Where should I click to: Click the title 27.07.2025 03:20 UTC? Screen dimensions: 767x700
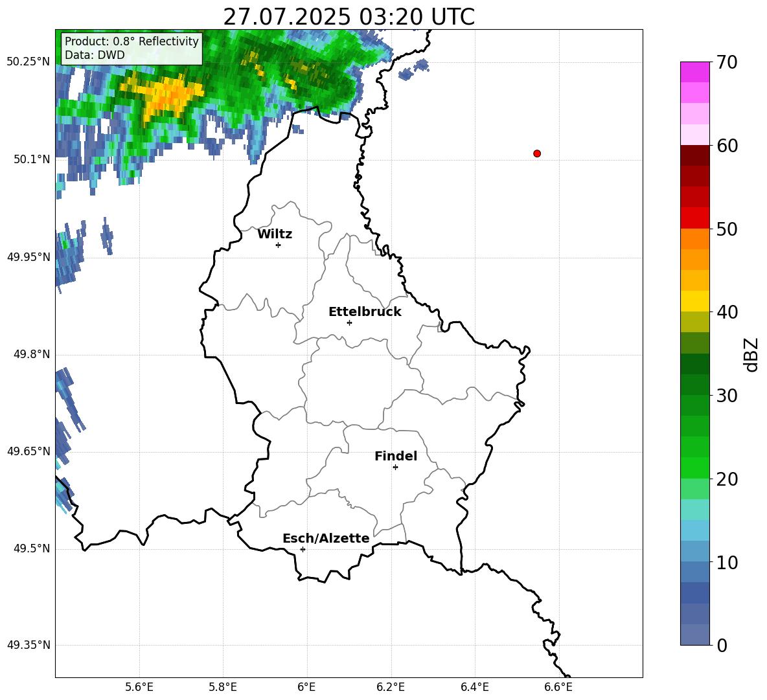349,17
